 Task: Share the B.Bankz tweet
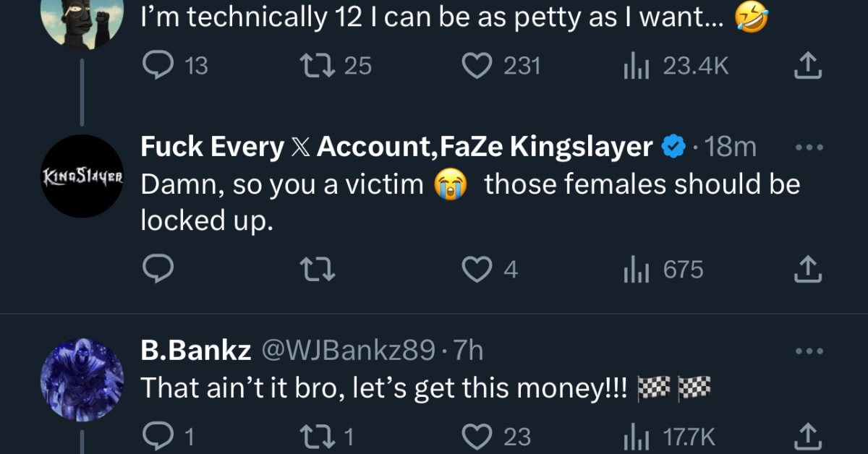pos(809,437)
